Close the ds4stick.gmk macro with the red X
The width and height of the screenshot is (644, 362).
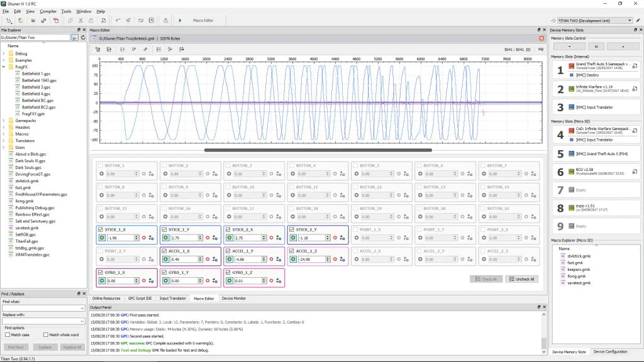541,38
